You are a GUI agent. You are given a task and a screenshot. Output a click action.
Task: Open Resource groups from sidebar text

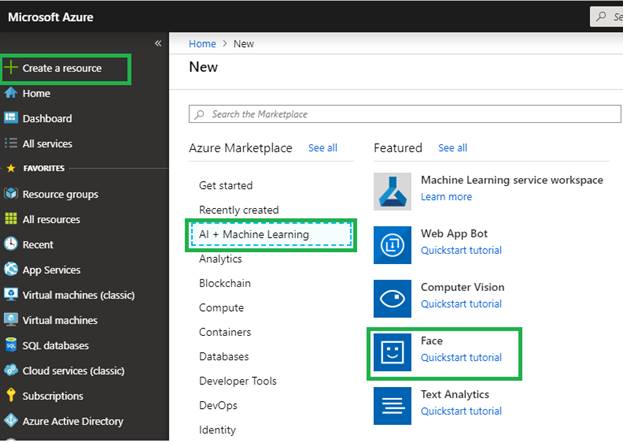[x=60, y=194]
